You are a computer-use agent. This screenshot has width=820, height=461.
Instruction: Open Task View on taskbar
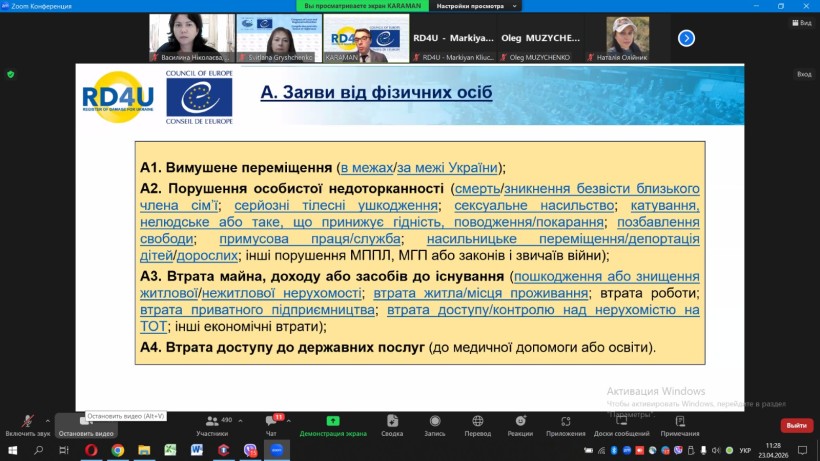64,450
